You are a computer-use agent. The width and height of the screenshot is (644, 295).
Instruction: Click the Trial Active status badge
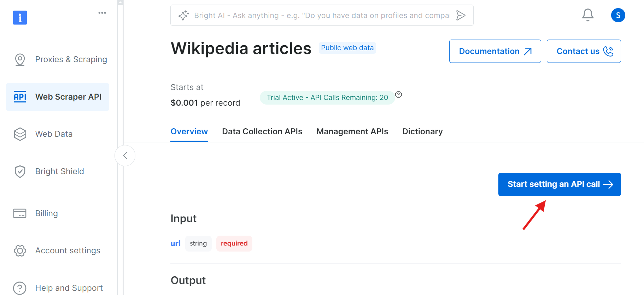[x=327, y=98]
